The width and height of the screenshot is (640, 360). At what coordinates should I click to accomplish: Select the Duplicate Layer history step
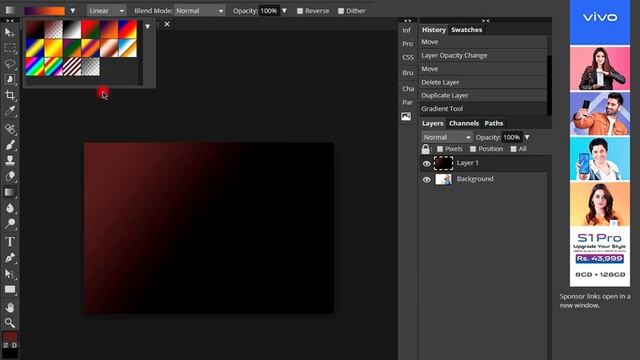pos(483,96)
